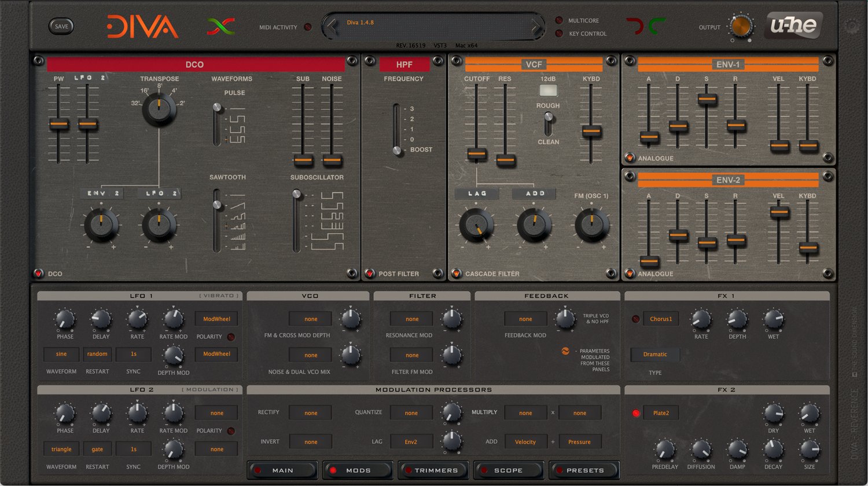Viewport: 868px width, 486px height.
Task: Click FX 1 RATE knob
Action: (x=701, y=319)
